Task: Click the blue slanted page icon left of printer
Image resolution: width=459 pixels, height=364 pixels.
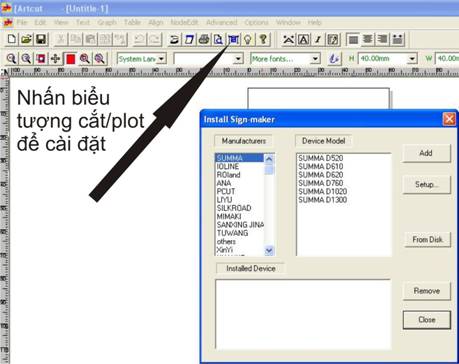Action: tap(189, 39)
